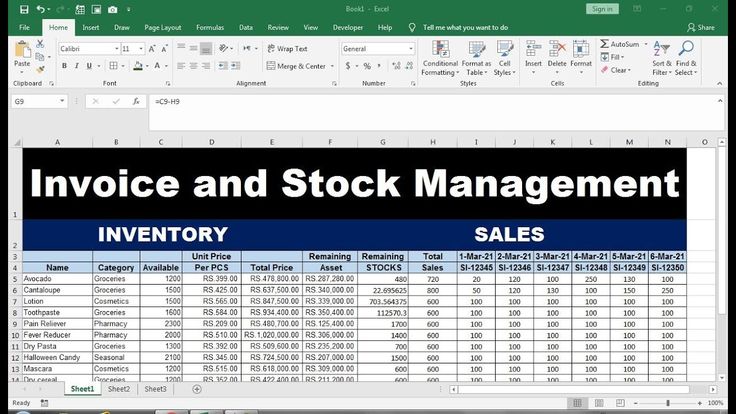Open Cell Styles gallery

(x=505, y=58)
